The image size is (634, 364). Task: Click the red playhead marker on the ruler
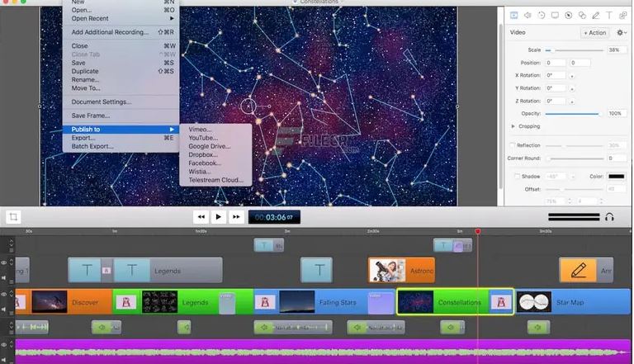click(x=477, y=231)
